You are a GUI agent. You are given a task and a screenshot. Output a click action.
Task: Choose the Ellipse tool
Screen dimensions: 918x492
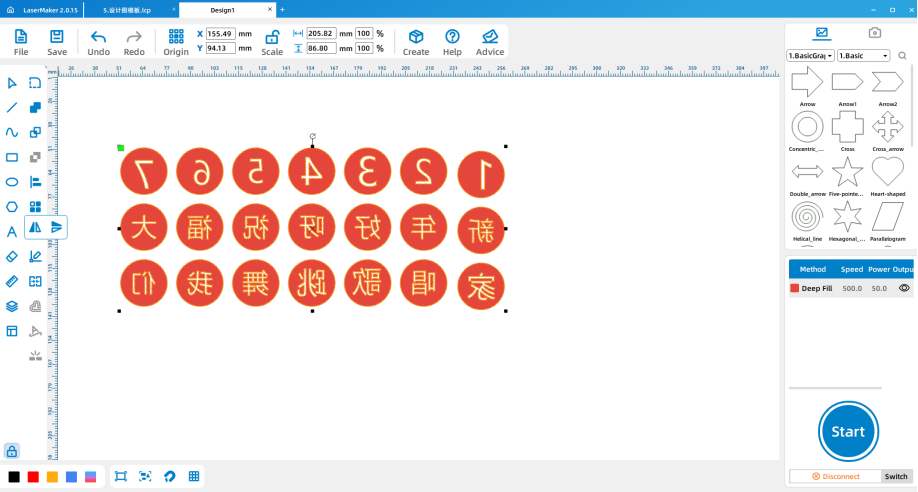12,182
